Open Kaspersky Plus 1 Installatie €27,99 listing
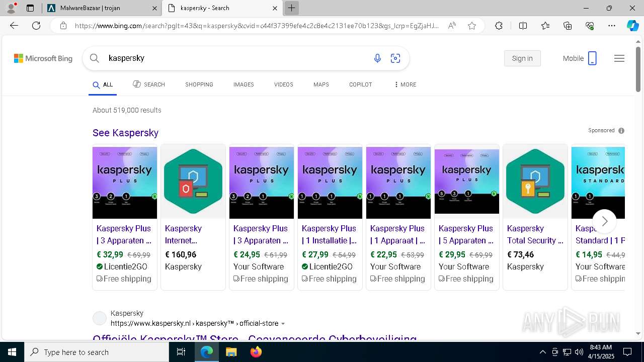Image resolution: width=644 pixels, height=362 pixels. (x=329, y=234)
